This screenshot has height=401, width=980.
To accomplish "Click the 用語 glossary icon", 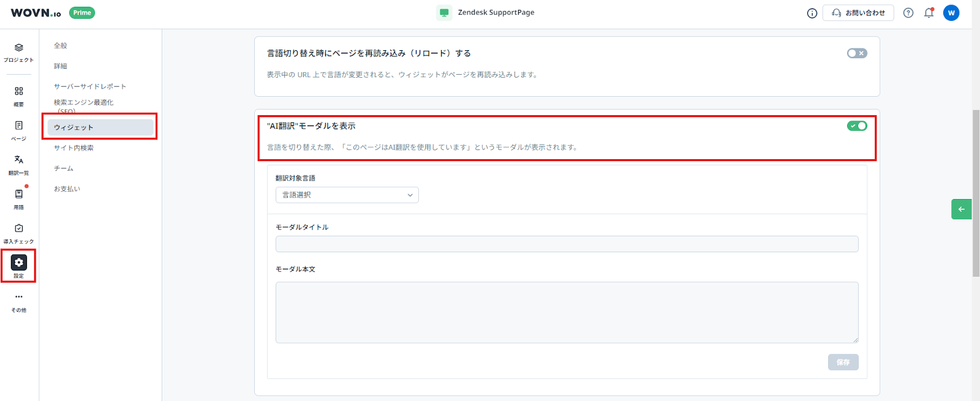I will point(18,198).
